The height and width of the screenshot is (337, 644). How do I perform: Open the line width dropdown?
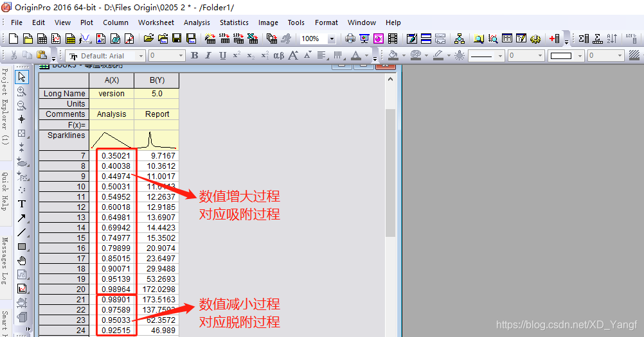pyautogui.click(x=540, y=55)
